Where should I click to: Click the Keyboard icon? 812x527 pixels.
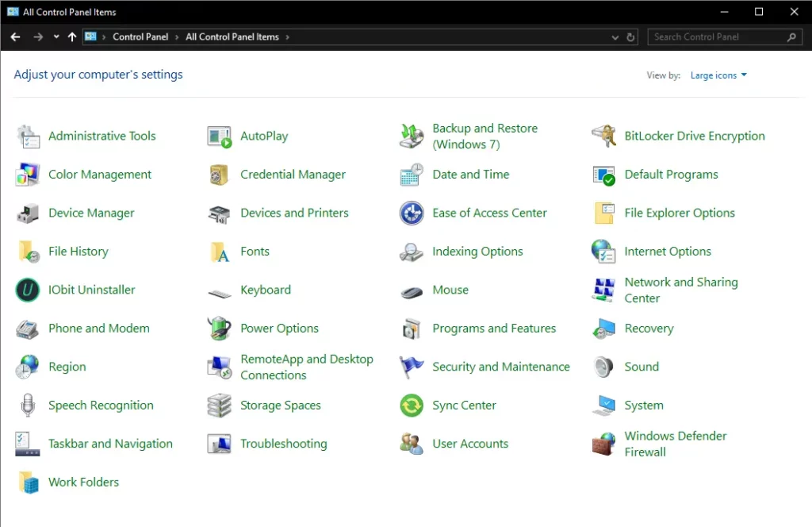pyautogui.click(x=220, y=294)
